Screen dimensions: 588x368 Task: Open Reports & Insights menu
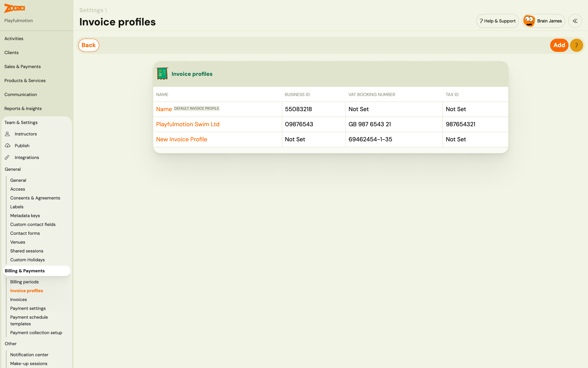(x=23, y=109)
